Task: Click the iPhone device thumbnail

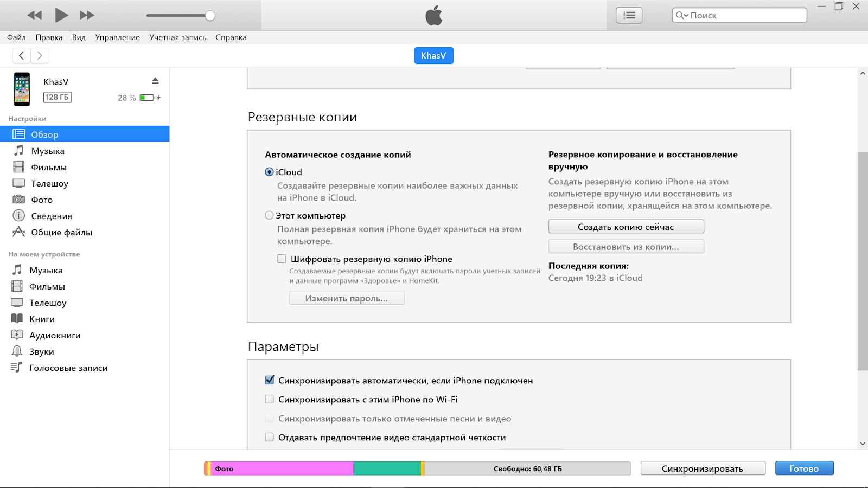Action: tap(22, 89)
